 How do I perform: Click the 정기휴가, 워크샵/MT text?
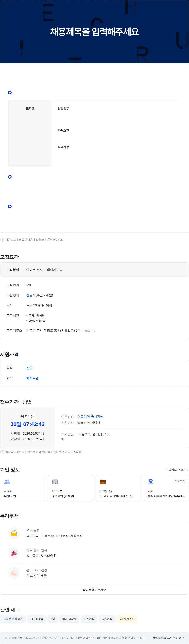(x=41, y=555)
